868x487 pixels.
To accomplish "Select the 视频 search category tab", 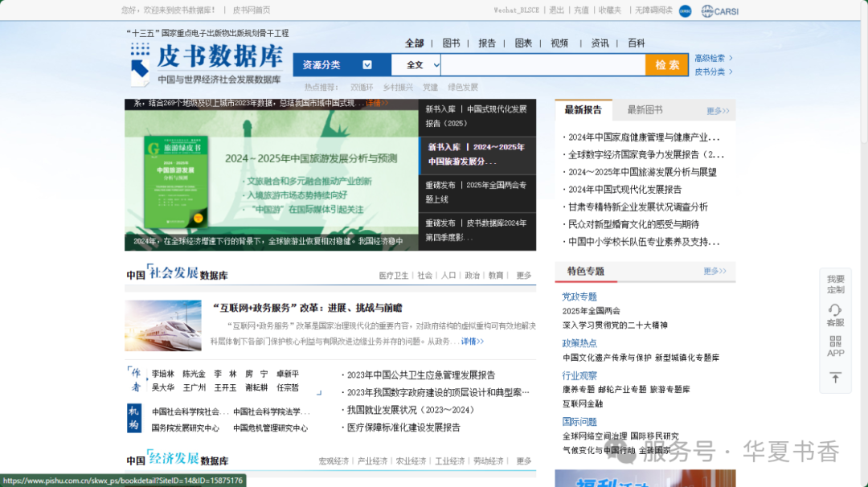I will tap(559, 43).
